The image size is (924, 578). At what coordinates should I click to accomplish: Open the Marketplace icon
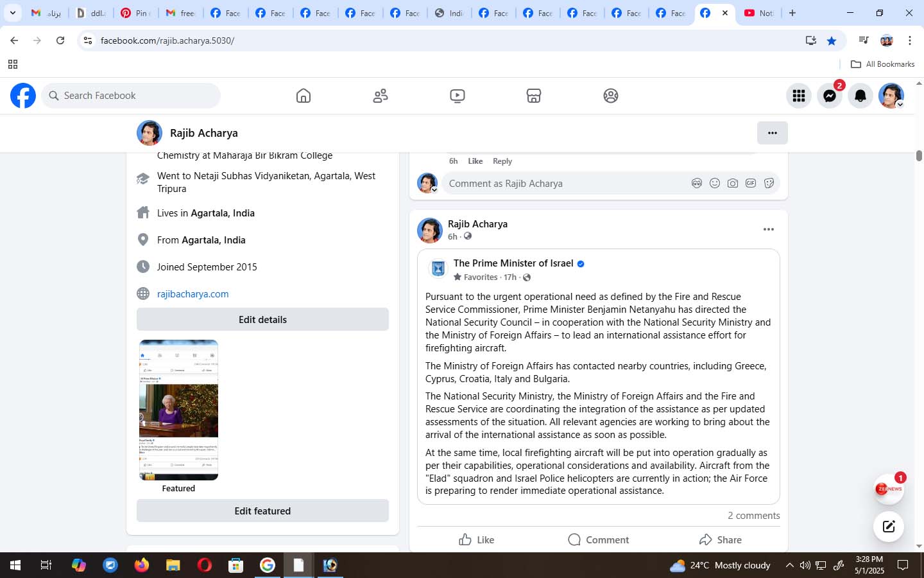click(534, 96)
